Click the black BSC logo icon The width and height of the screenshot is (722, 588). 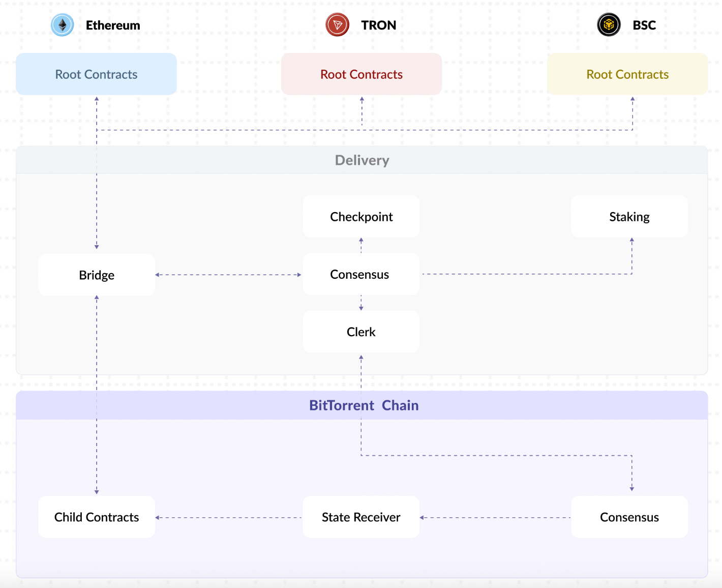point(609,25)
